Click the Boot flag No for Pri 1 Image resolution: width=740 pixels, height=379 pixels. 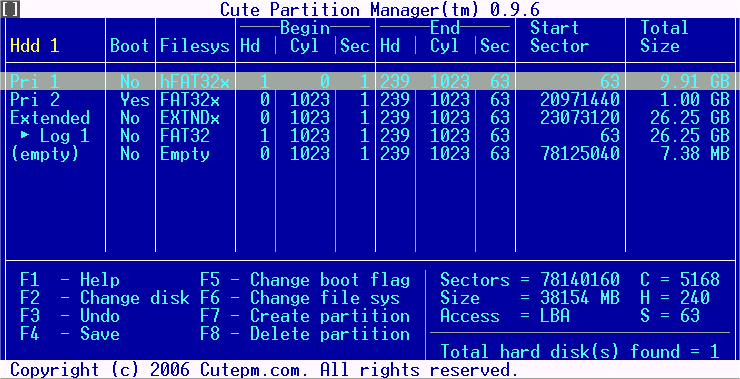coord(130,82)
